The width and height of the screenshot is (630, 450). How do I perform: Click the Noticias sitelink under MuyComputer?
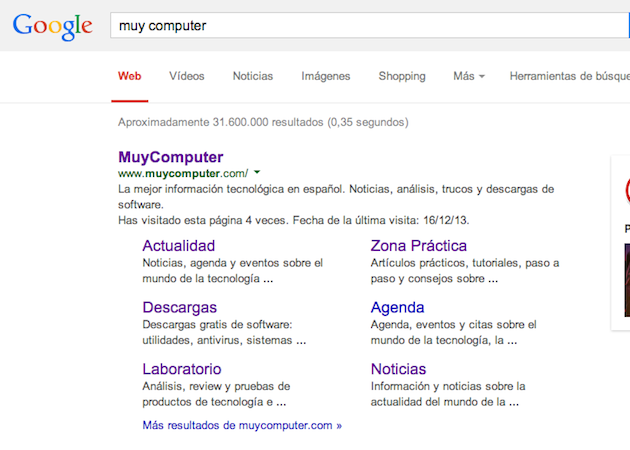[398, 369]
